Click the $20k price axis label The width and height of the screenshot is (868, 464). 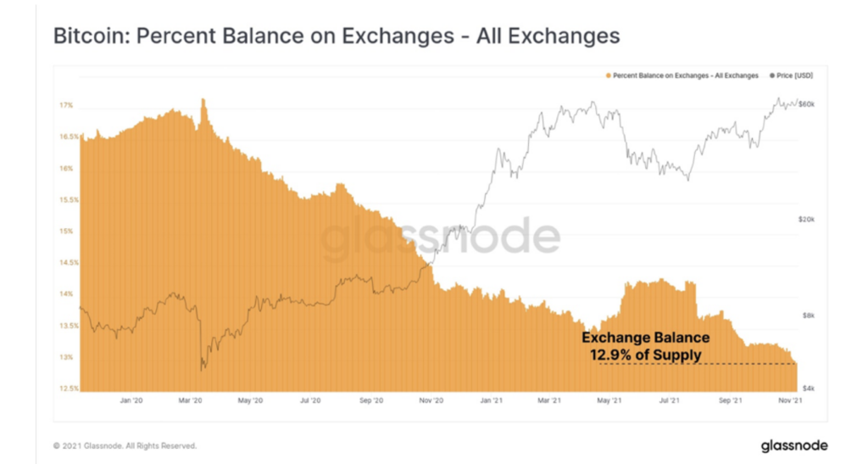(x=807, y=219)
